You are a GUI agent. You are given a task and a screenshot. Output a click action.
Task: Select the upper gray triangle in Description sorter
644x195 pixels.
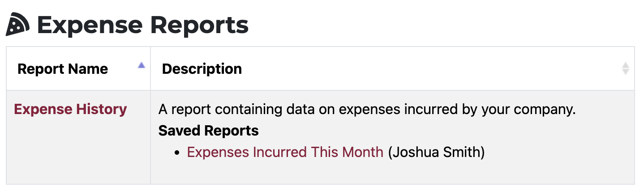tap(626, 65)
